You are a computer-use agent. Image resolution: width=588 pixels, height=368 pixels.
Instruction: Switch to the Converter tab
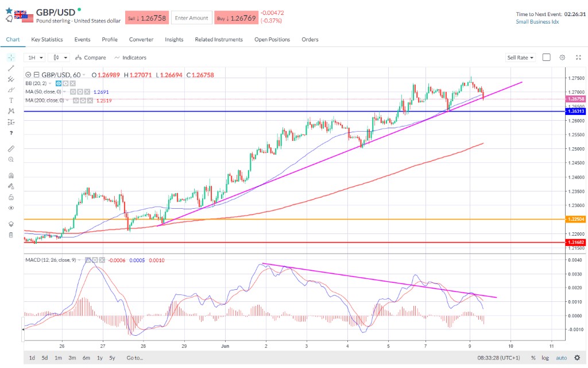point(141,40)
